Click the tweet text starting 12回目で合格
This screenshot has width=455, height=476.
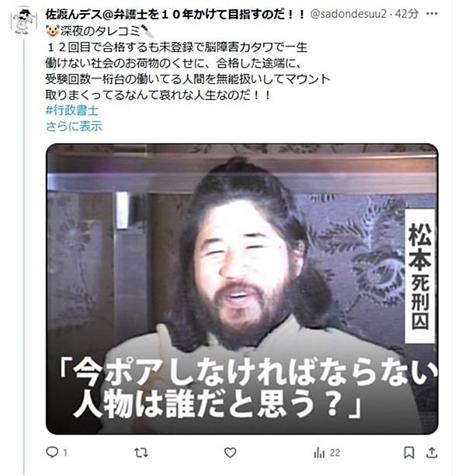[x=188, y=71]
